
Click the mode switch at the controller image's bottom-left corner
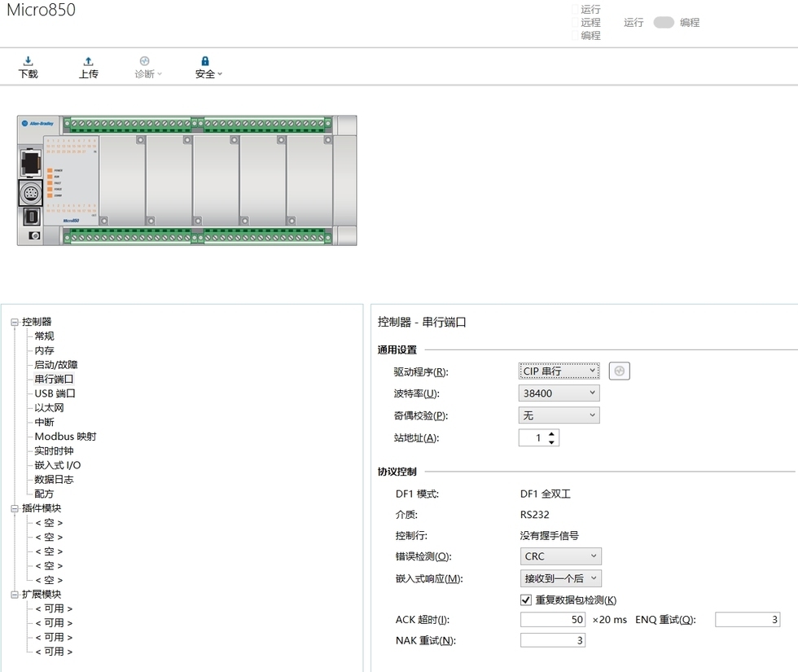pos(34,235)
